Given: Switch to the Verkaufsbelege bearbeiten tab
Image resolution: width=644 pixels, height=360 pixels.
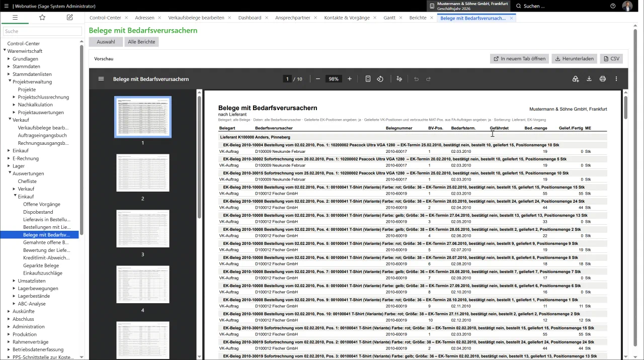Looking at the screenshot, I should point(196,18).
